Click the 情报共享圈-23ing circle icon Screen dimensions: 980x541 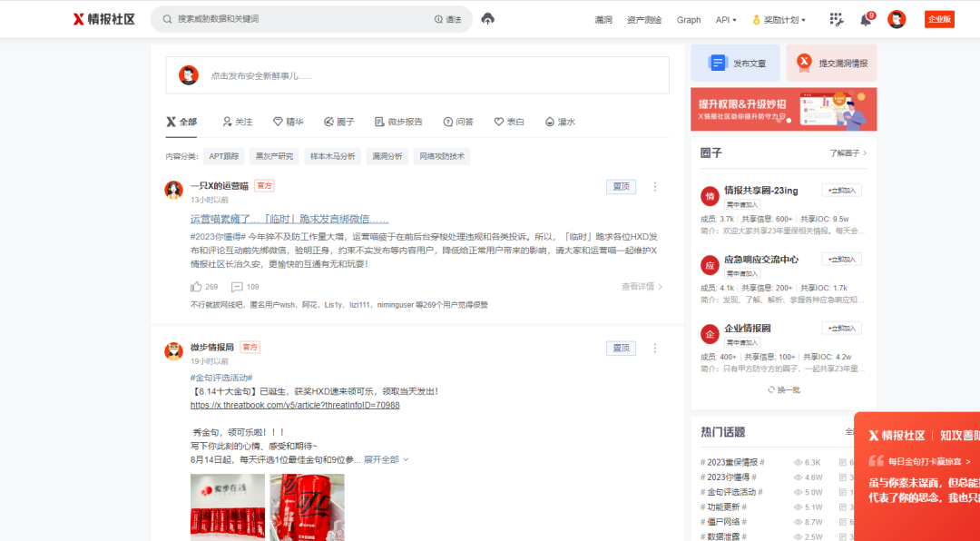coord(710,196)
